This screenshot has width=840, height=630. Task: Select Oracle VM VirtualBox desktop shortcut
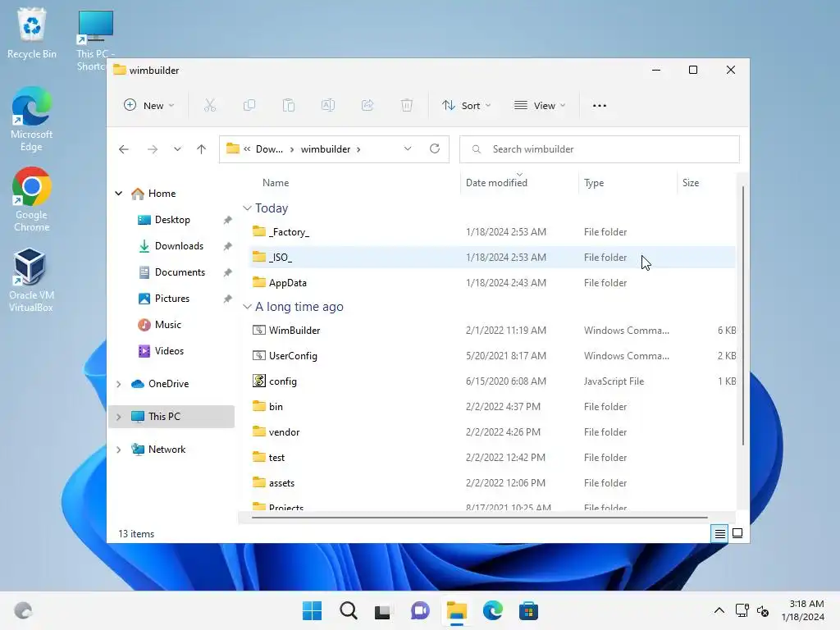point(31,281)
